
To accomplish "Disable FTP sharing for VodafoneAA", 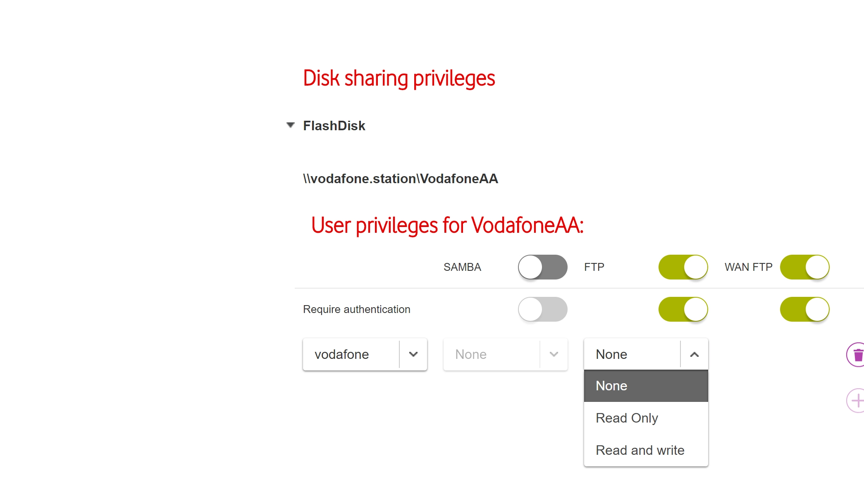I will click(x=683, y=267).
